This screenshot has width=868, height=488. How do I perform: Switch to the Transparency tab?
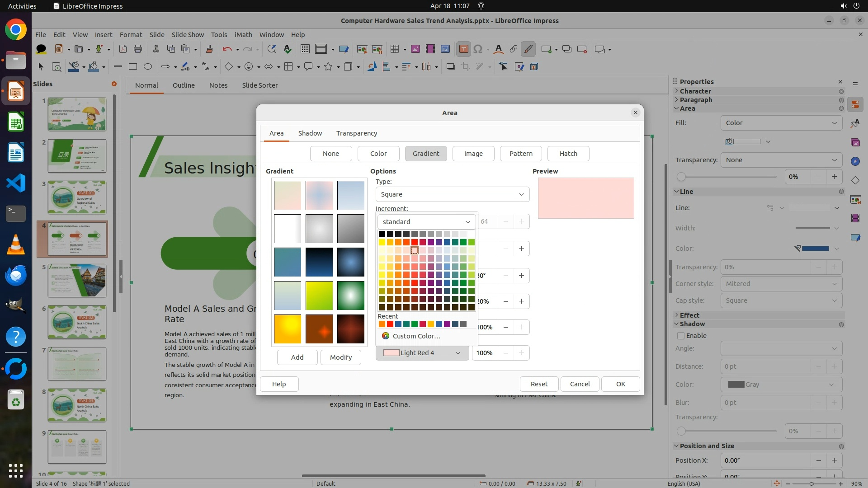point(356,133)
